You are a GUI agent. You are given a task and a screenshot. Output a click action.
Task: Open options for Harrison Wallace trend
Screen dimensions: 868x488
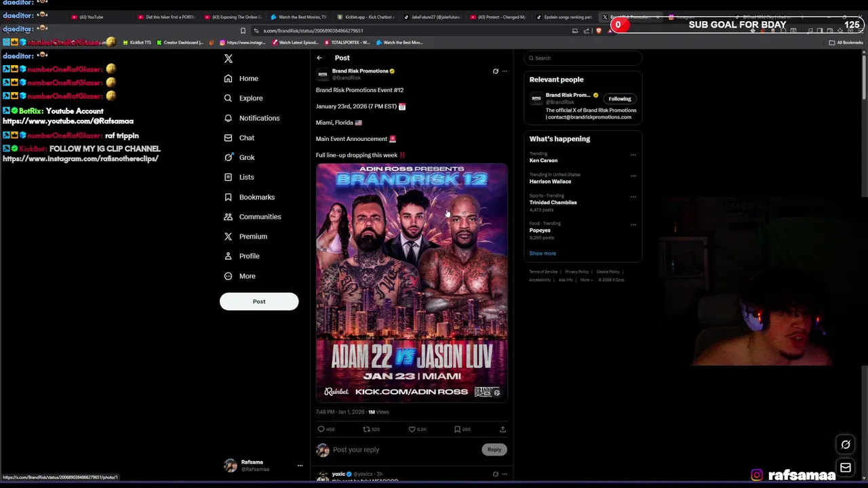(x=633, y=176)
